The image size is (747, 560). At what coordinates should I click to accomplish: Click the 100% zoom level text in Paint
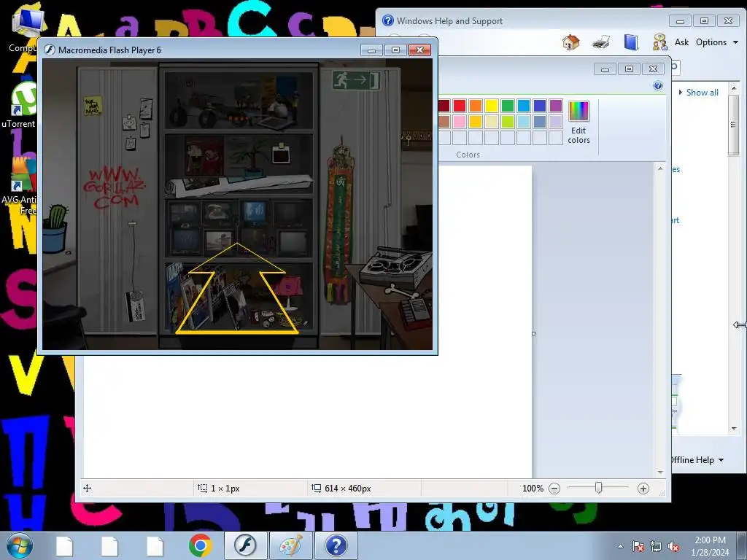tap(533, 488)
